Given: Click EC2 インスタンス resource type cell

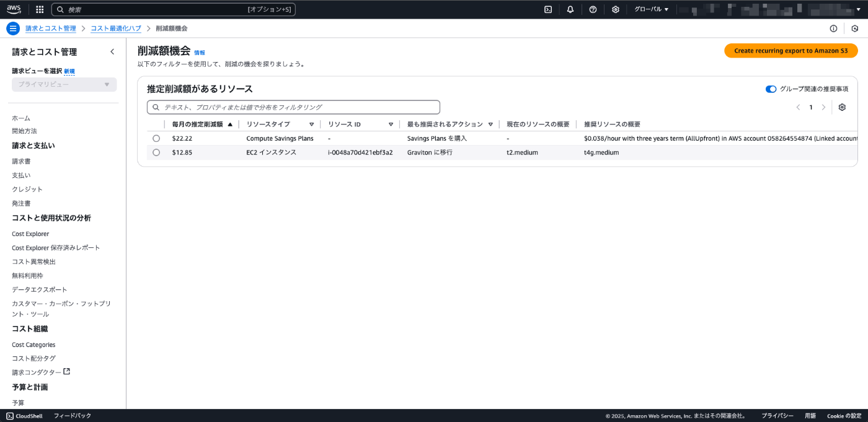Looking at the screenshot, I should click(271, 152).
